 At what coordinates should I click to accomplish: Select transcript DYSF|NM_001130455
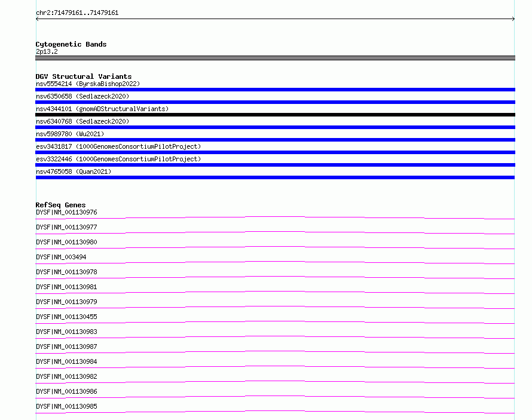[x=66, y=317]
